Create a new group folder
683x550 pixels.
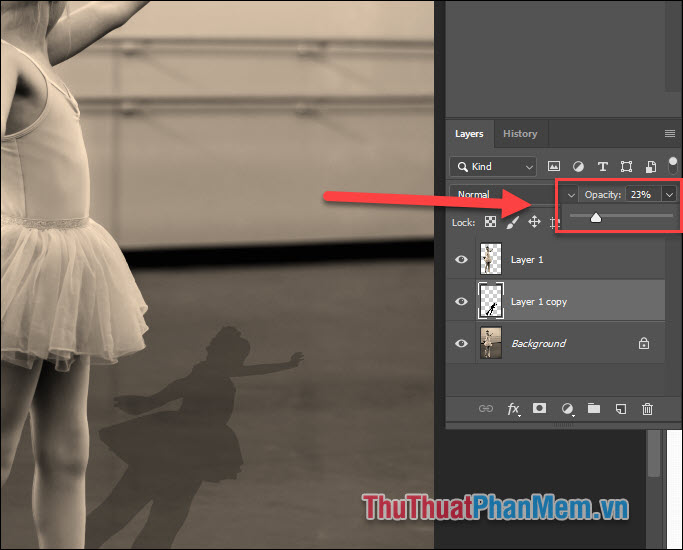pyautogui.click(x=594, y=408)
